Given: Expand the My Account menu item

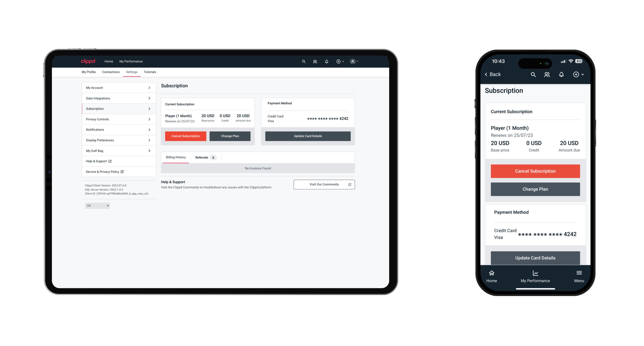Looking at the screenshot, I should [149, 88].
